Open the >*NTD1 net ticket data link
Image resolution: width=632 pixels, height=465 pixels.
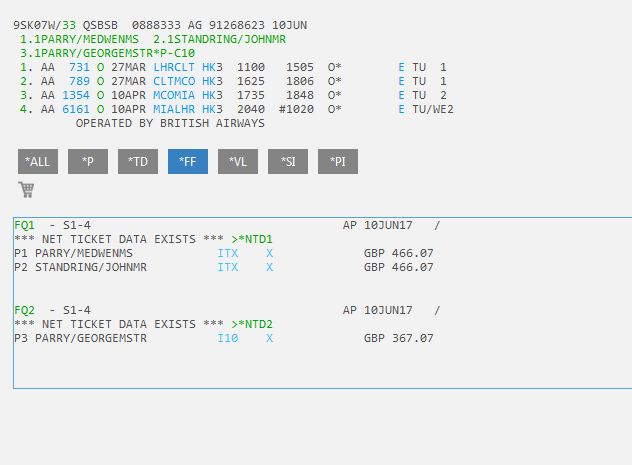click(252, 239)
